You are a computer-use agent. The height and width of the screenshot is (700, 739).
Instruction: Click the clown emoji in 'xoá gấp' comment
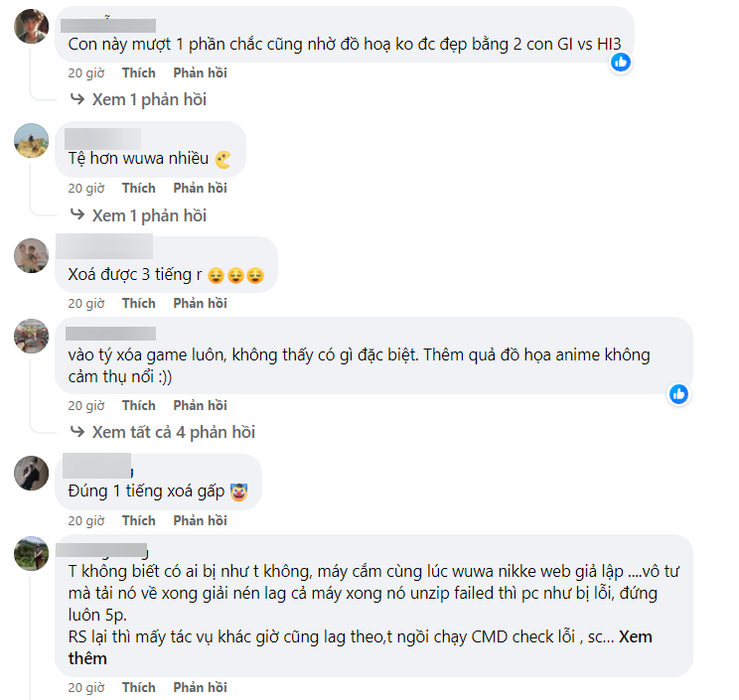237,491
